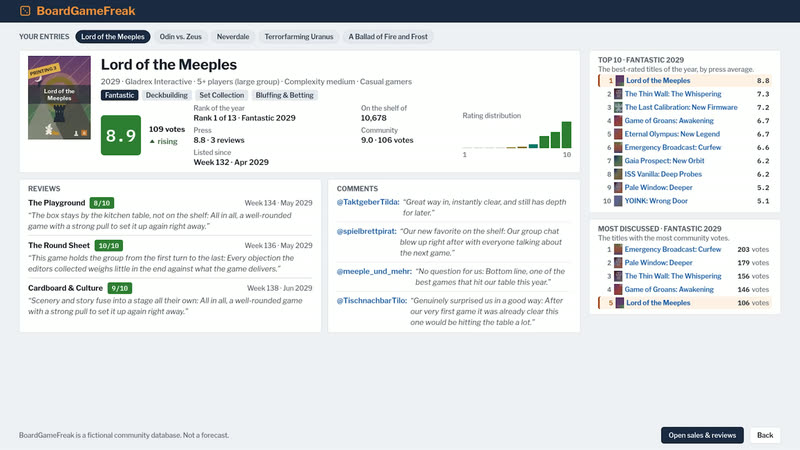800x450 pixels.
Task: Open @TischnachbarTilo's profile
Action: 371,301
